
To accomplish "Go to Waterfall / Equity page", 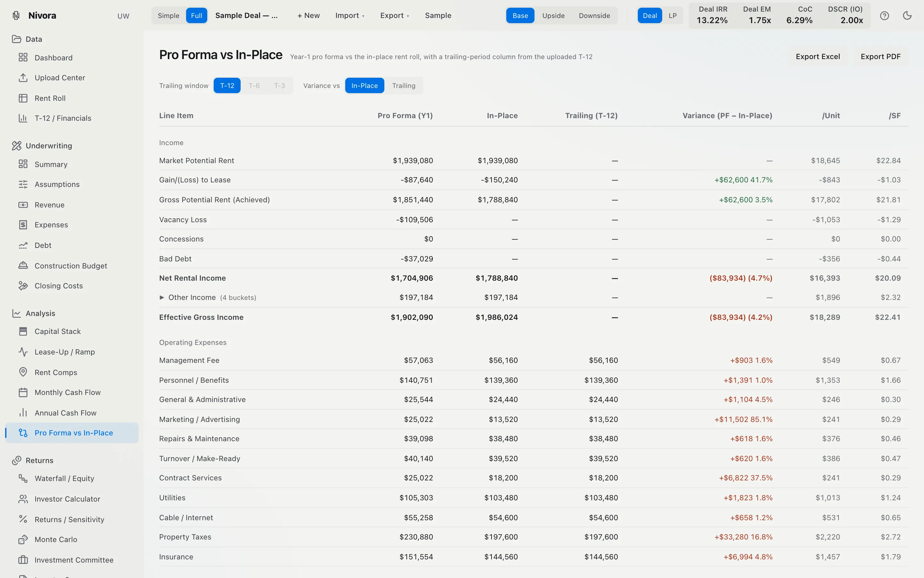I will (72, 478).
